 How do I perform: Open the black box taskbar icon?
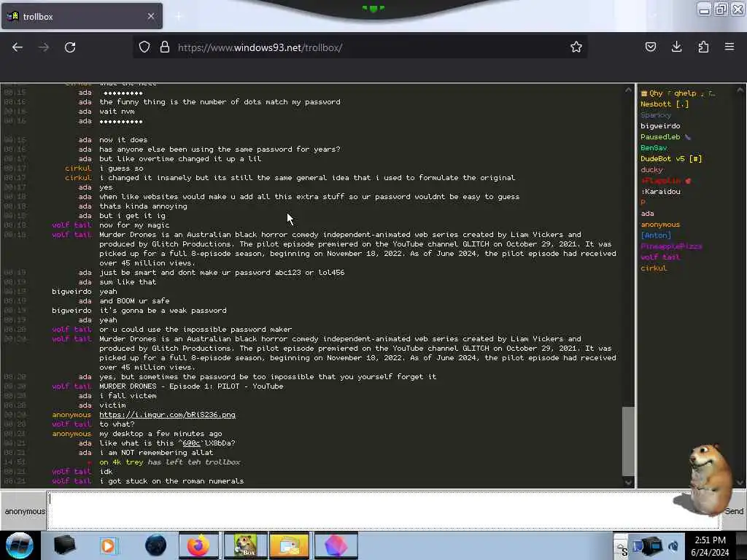click(64, 545)
